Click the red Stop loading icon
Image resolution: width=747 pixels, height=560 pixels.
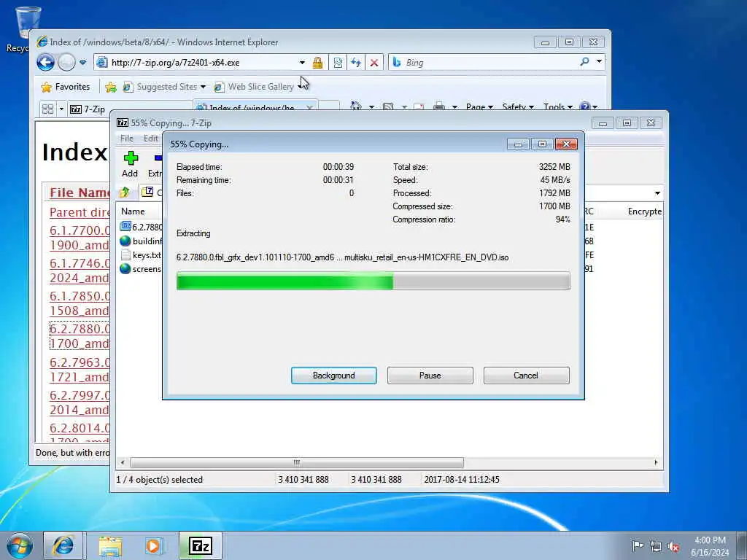coord(374,63)
